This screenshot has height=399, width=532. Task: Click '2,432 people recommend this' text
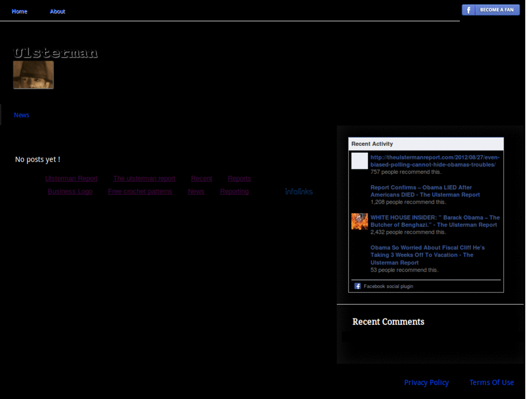pos(408,232)
